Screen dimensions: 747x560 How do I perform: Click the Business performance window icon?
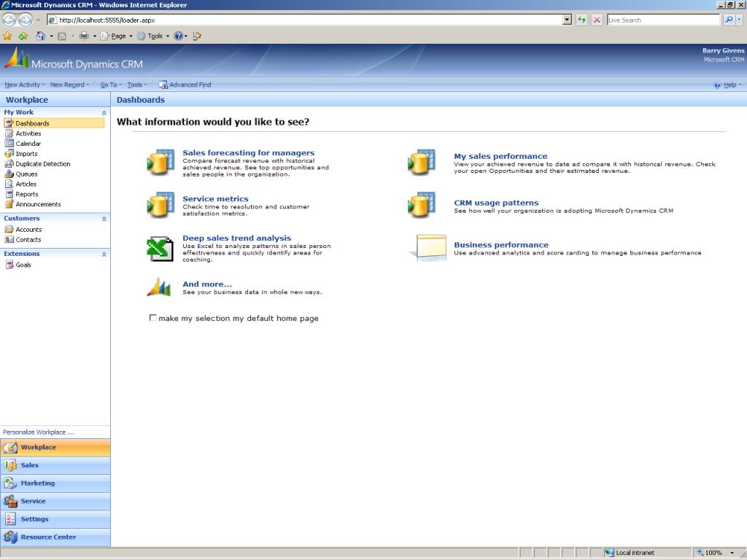[429, 248]
